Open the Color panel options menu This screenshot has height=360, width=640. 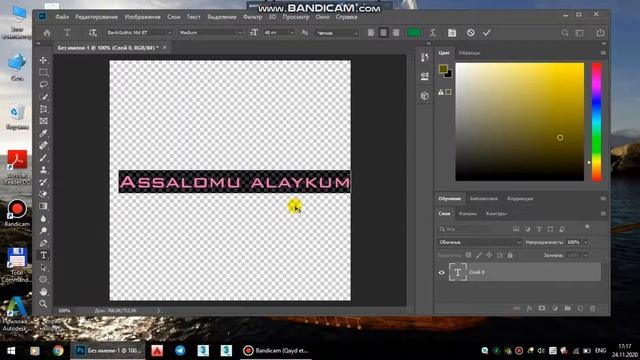603,53
